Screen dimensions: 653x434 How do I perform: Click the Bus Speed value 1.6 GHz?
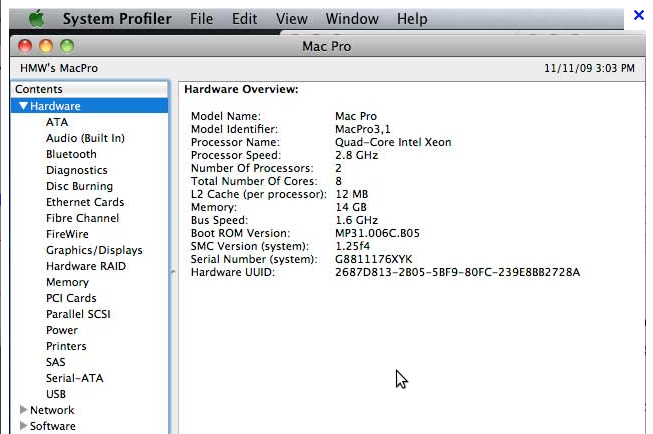(x=357, y=220)
